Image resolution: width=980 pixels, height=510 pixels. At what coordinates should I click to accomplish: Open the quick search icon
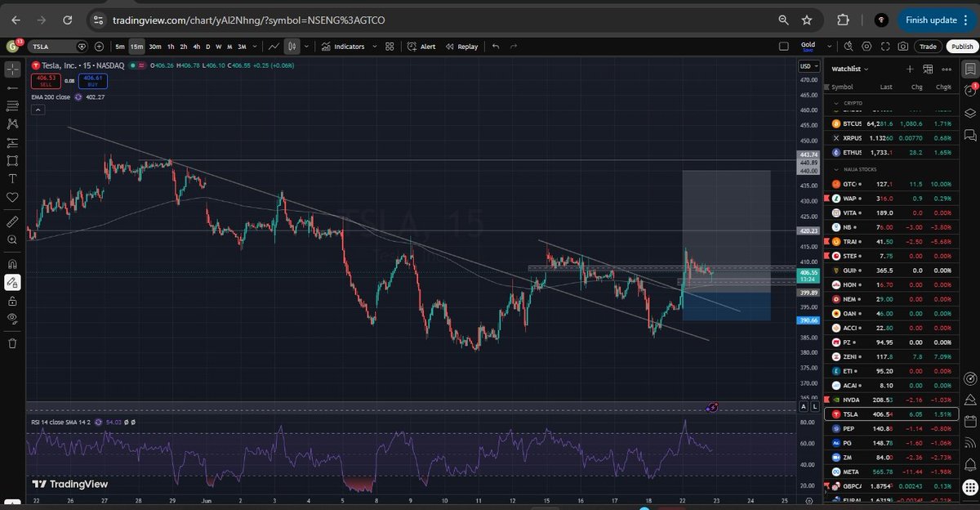pyautogui.click(x=849, y=47)
